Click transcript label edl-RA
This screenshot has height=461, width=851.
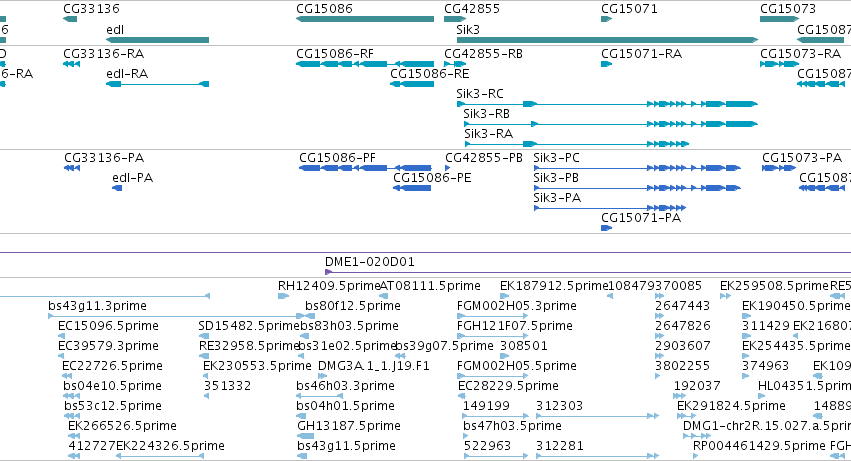[x=127, y=74]
